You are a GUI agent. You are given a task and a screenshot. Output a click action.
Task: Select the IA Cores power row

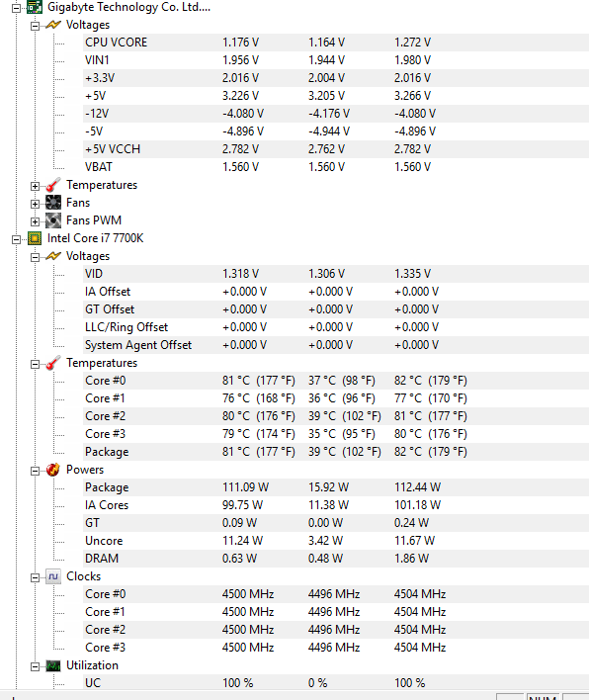(x=336, y=505)
